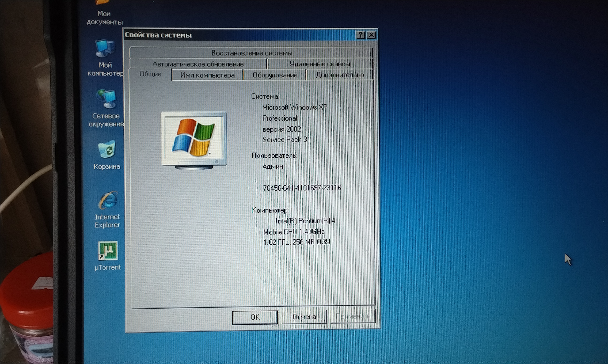Open the Мой компьютер desktop icon
608x364 pixels.
pos(106,49)
